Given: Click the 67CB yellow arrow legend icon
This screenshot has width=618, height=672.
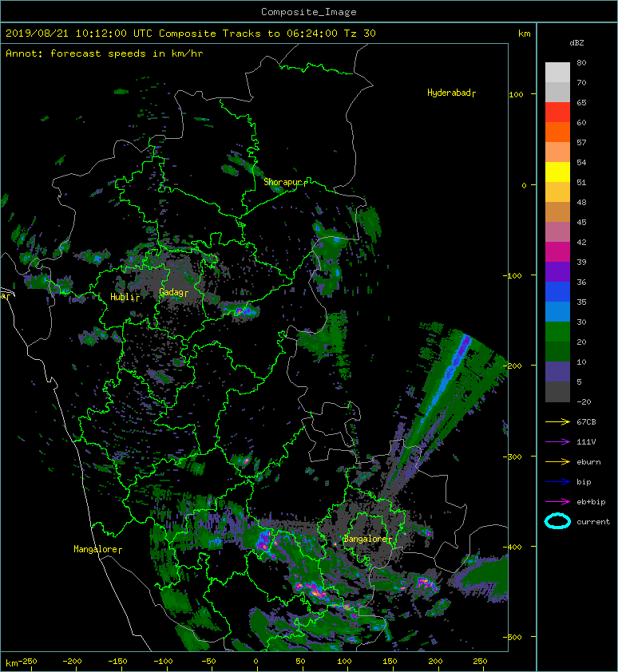Looking at the screenshot, I should [557, 421].
